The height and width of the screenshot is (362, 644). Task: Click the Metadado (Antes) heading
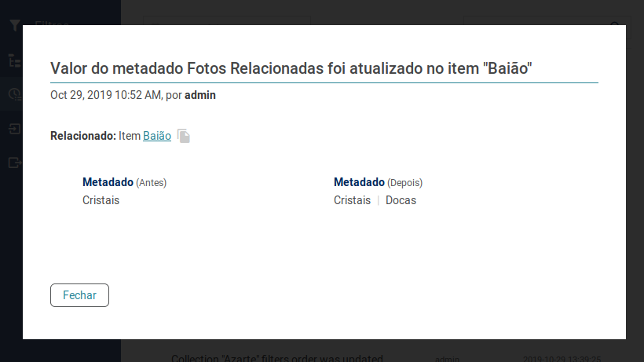[x=124, y=182]
